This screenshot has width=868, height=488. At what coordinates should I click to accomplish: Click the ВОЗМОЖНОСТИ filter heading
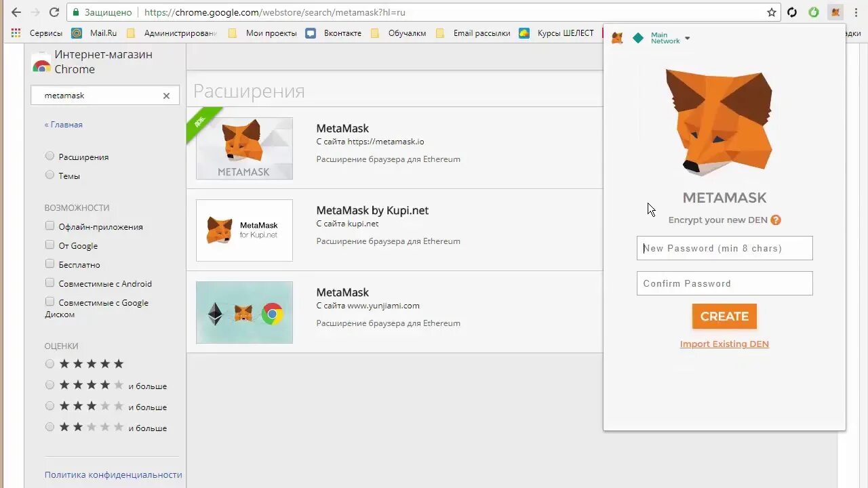pyautogui.click(x=77, y=208)
